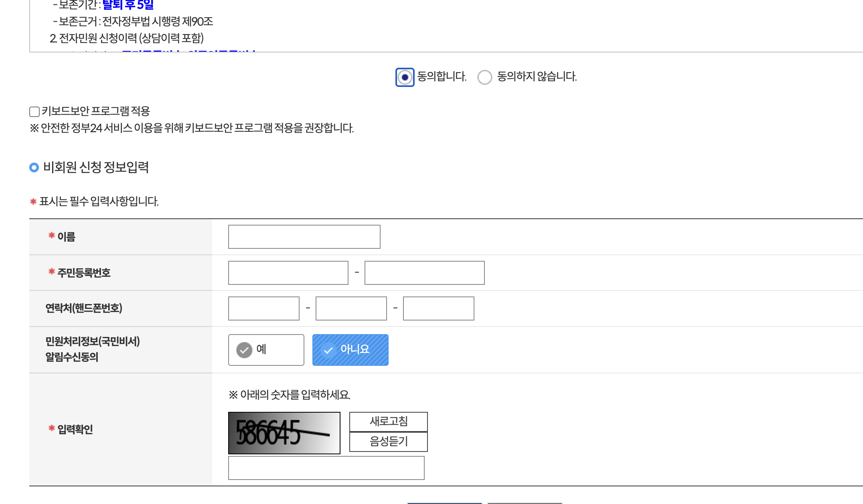Viewport: 863px width, 504px height.
Task: Click first phone number field
Action: (263, 308)
